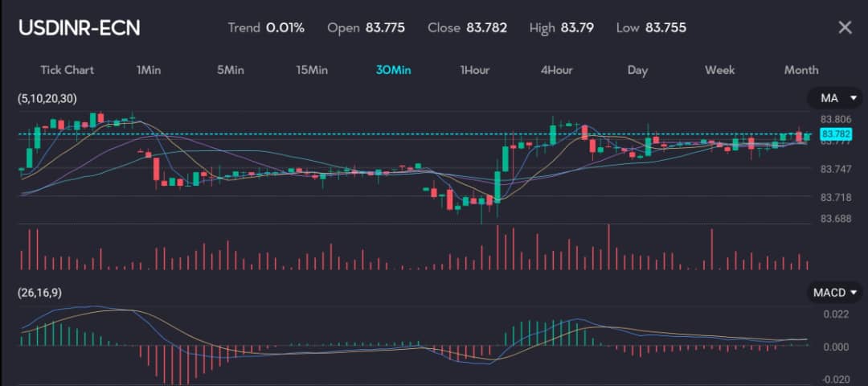Image resolution: width=868 pixels, height=386 pixels.
Task: Click the USDINR-ECN symbol title
Action: point(79,28)
